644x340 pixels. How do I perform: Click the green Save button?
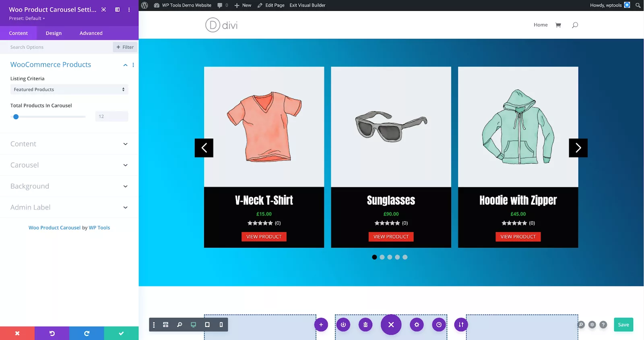[x=623, y=325]
